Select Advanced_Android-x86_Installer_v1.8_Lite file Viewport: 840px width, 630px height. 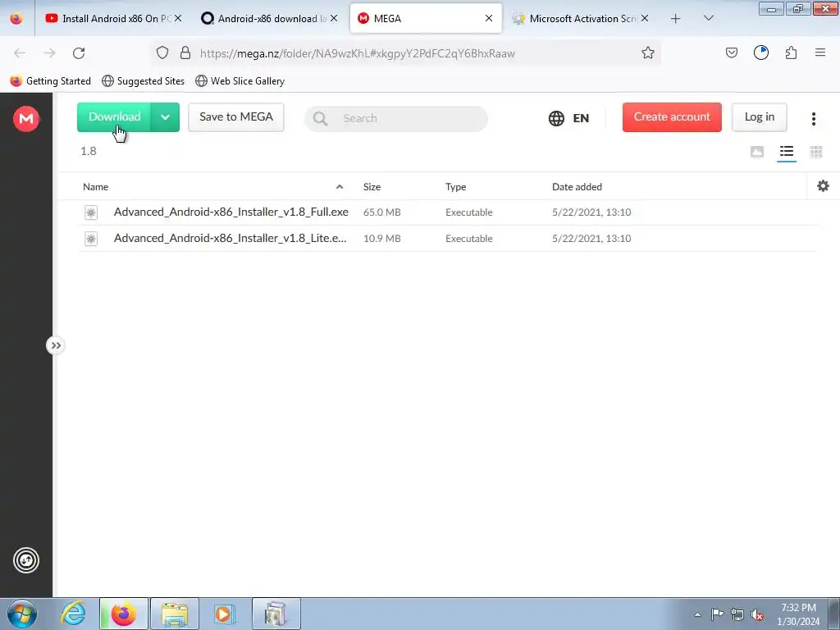click(x=230, y=239)
